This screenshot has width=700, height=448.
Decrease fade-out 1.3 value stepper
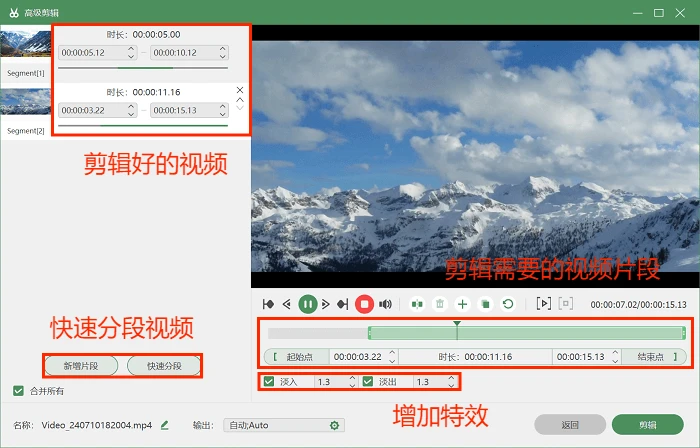point(451,385)
